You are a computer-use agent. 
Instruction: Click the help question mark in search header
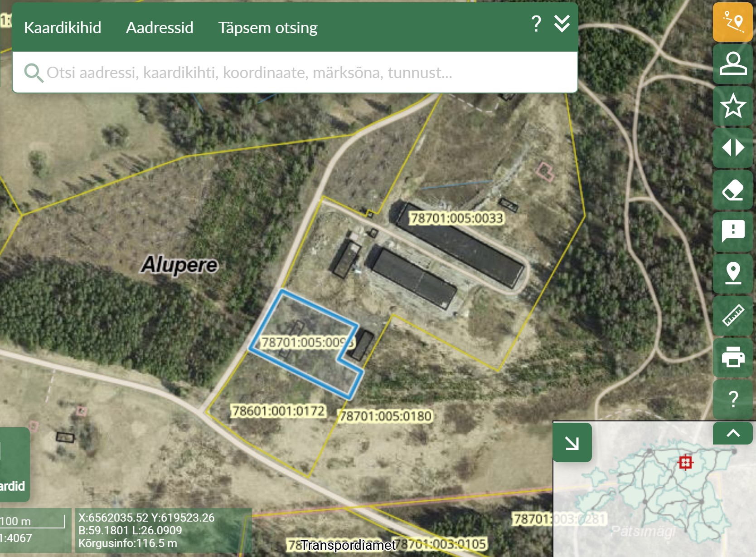(536, 24)
